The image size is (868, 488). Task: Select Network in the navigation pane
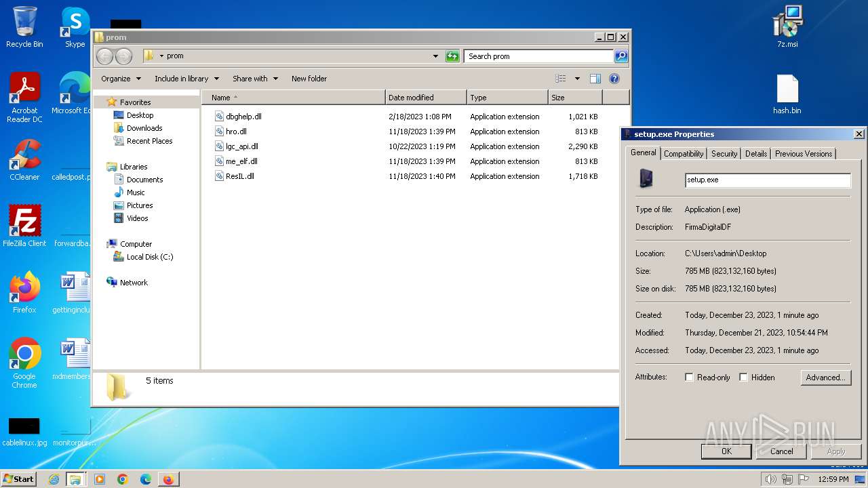(134, 283)
